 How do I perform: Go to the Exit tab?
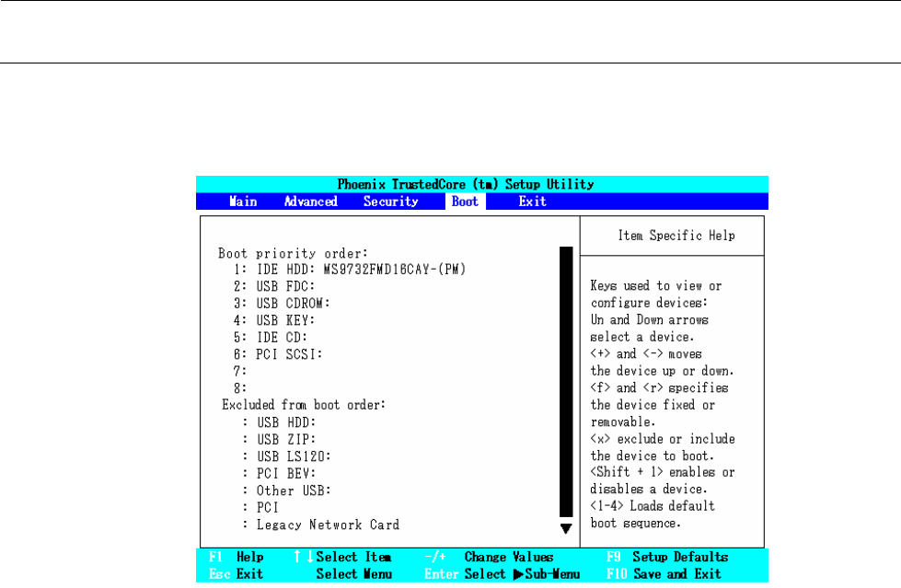532,202
